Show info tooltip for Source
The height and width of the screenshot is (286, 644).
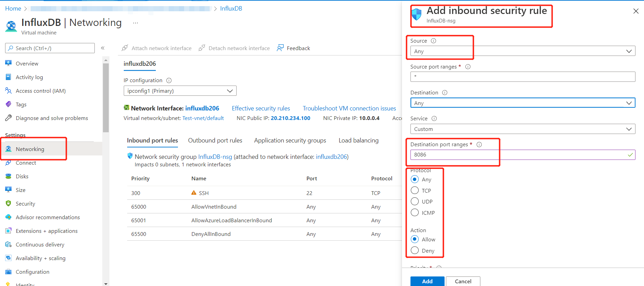[433, 41]
